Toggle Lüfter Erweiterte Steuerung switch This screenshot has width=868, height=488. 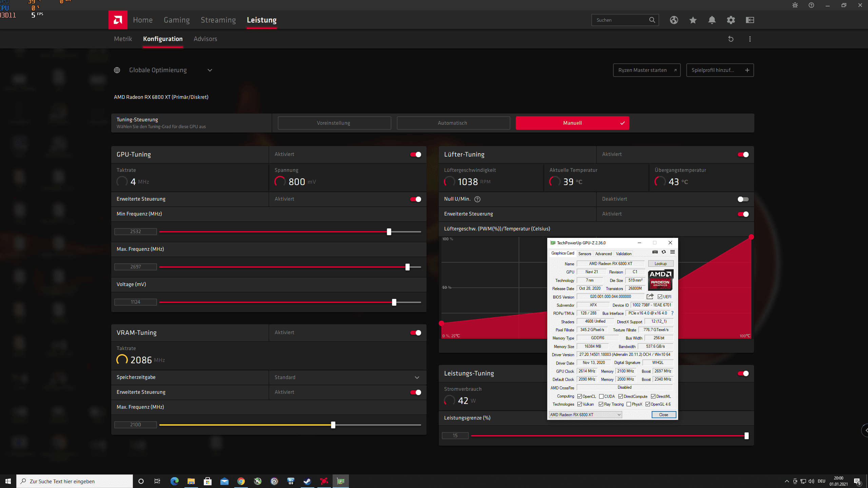tap(743, 214)
